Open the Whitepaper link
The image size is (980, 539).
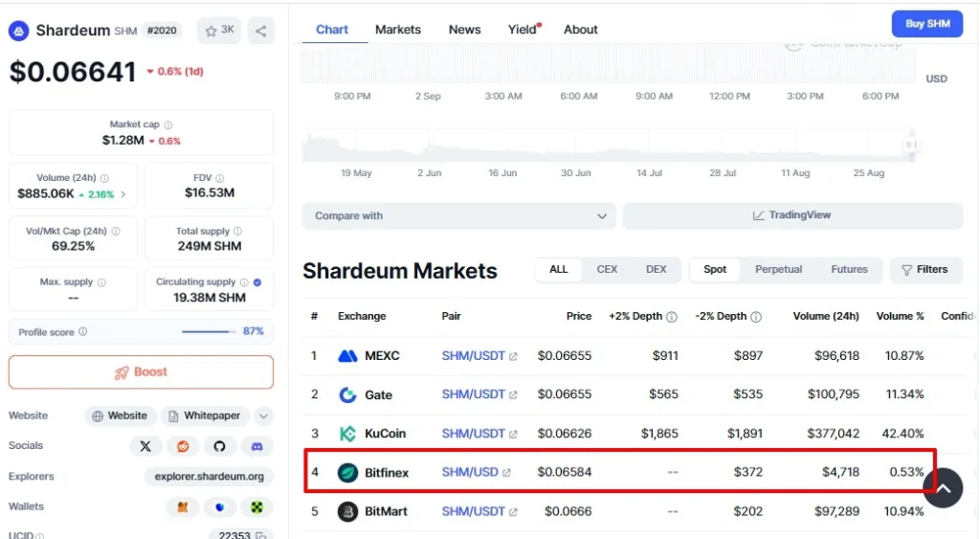click(x=205, y=415)
